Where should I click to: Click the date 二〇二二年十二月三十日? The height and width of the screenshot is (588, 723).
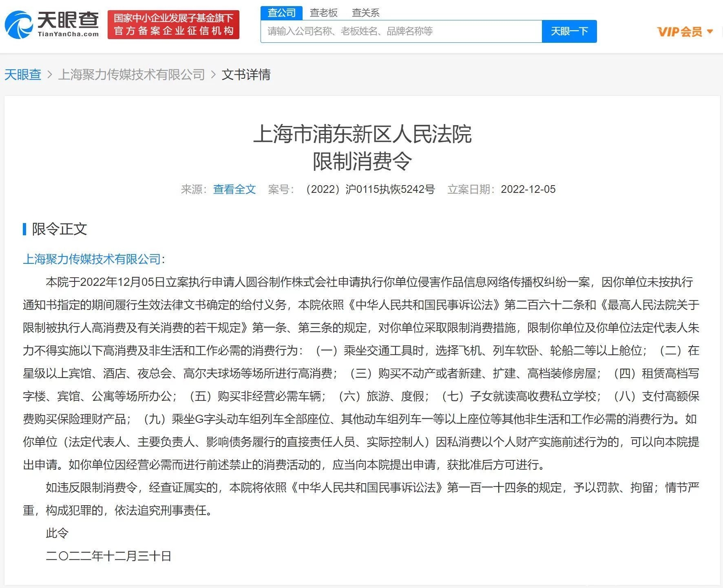(108, 556)
